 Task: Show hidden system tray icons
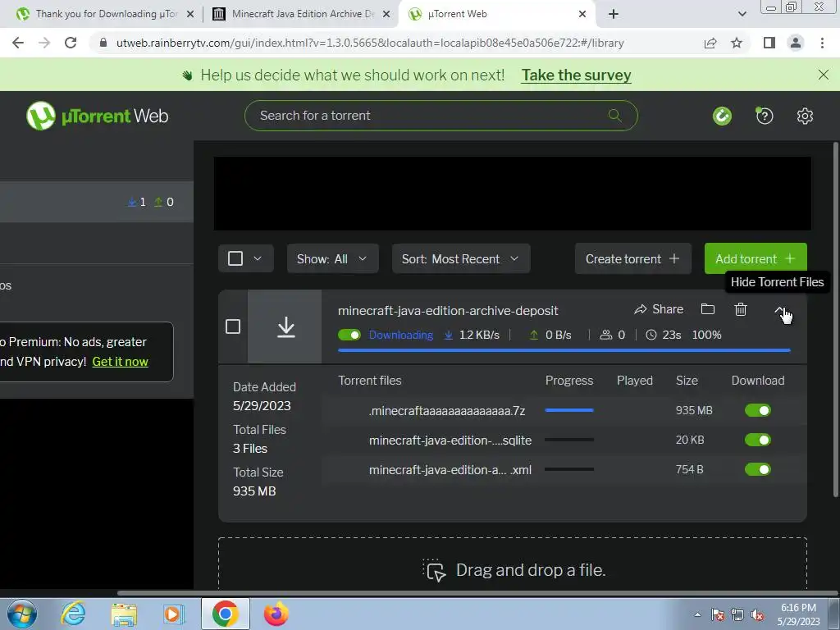coord(697,615)
